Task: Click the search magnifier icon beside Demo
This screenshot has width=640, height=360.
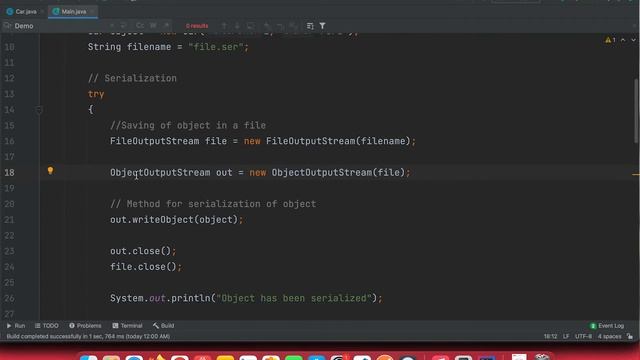Action: [x=7, y=26]
